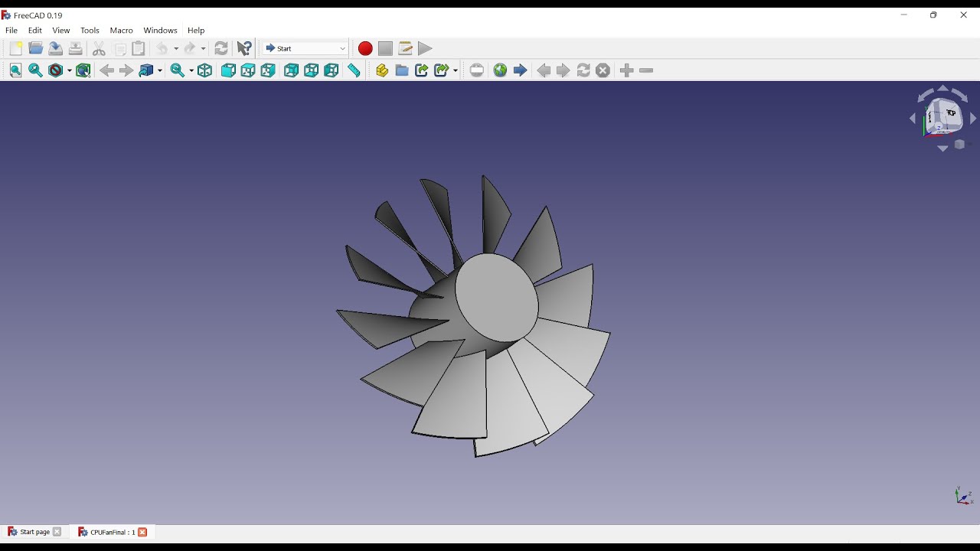The width and height of the screenshot is (980, 551).
Task: Zoom in with the plus icon
Action: pyautogui.click(x=626, y=70)
